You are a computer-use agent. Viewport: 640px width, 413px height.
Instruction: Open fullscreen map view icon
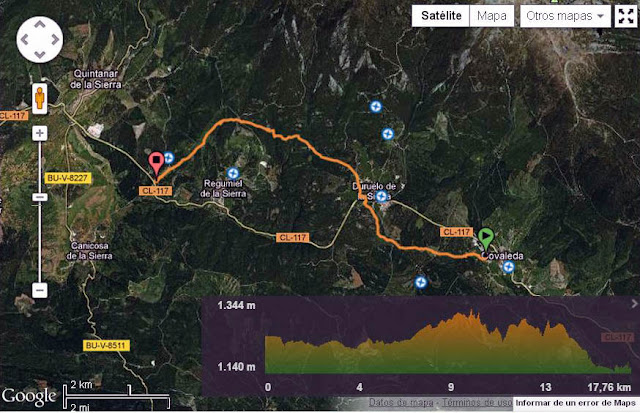coord(626,16)
